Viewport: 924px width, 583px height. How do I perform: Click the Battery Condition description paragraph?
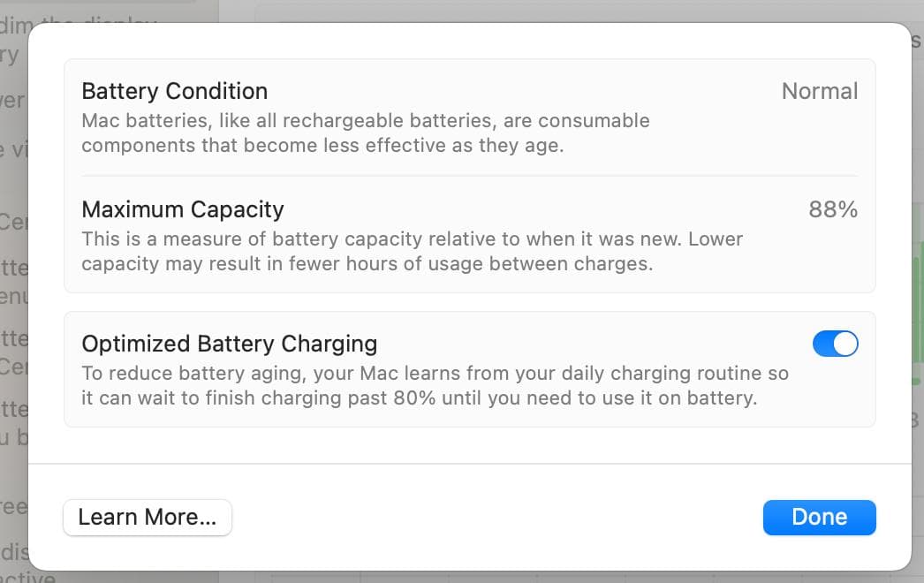(x=365, y=132)
